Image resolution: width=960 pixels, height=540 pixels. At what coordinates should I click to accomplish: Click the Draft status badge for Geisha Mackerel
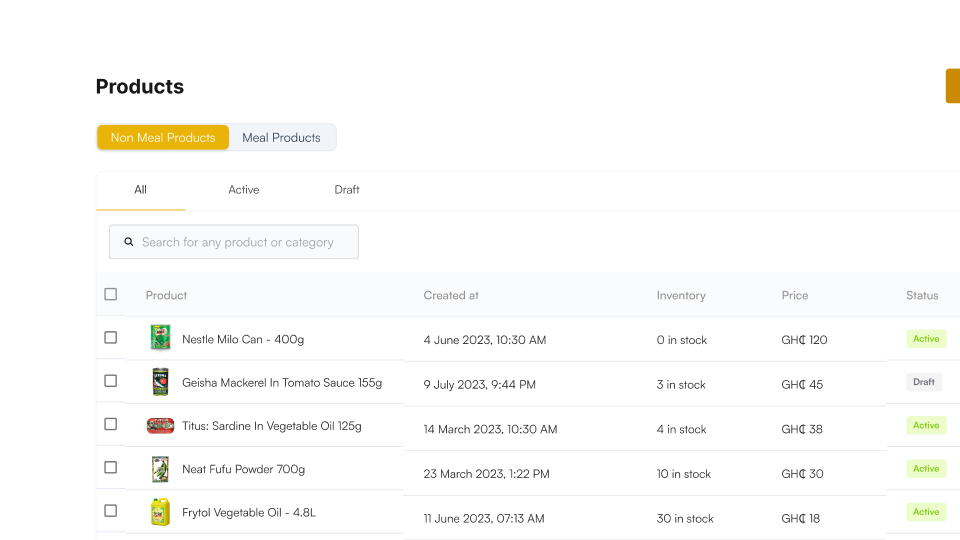pyautogui.click(x=924, y=382)
